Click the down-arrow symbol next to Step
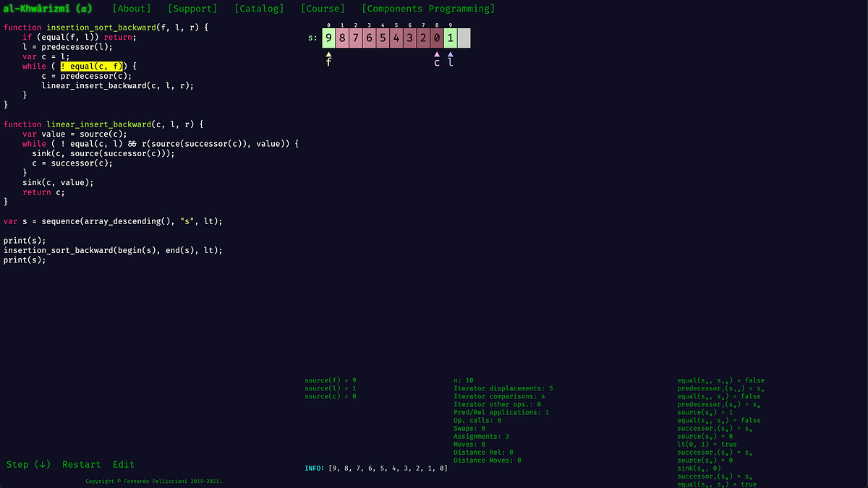Screen dimensions: 868x488 pyautogui.click(x=41, y=464)
